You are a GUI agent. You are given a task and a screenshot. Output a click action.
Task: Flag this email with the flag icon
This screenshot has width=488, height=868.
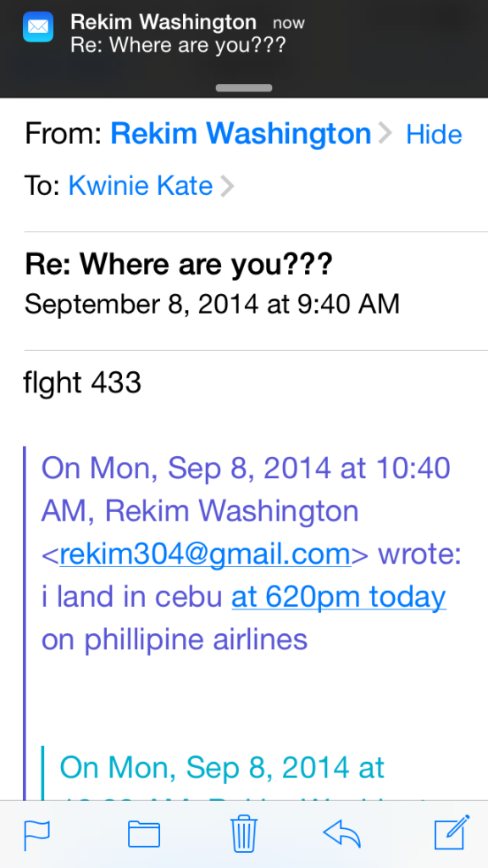(37, 834)
